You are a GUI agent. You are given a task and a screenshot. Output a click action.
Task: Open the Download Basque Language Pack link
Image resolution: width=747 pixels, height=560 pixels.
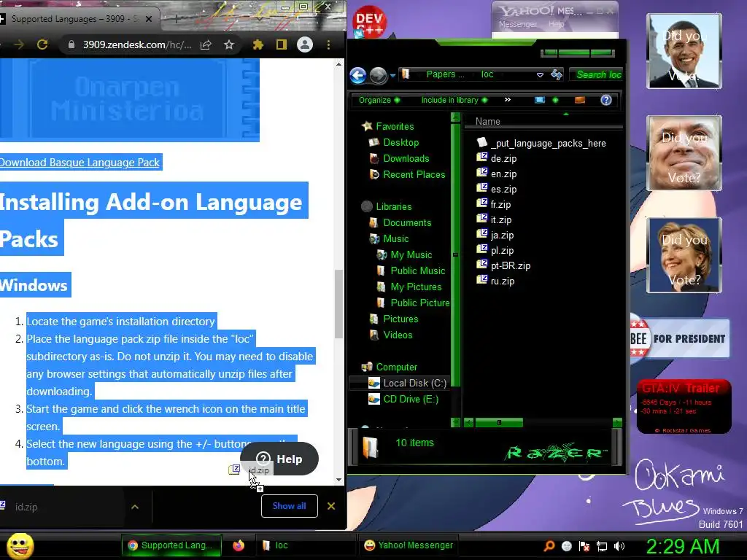[x=80, y=163]
